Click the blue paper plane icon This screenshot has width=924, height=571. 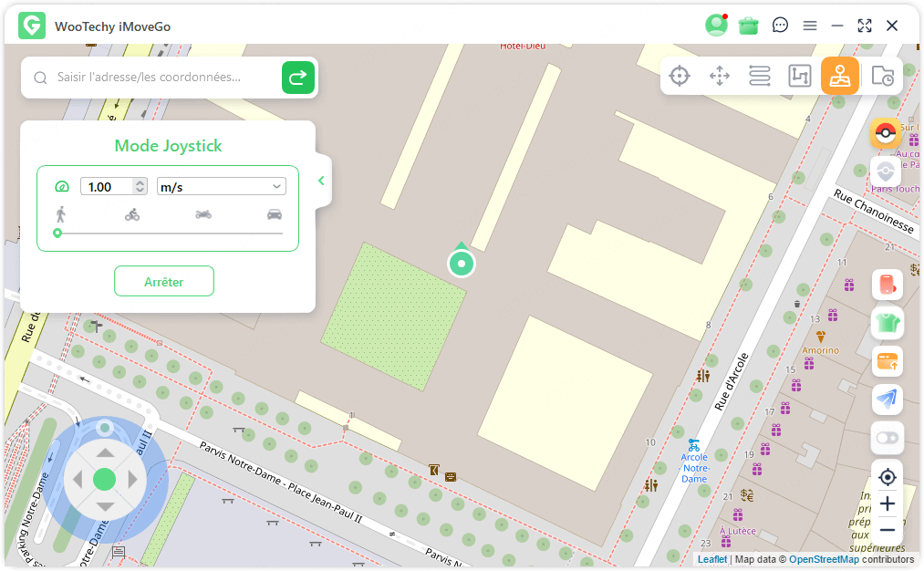tap(887, 399)
